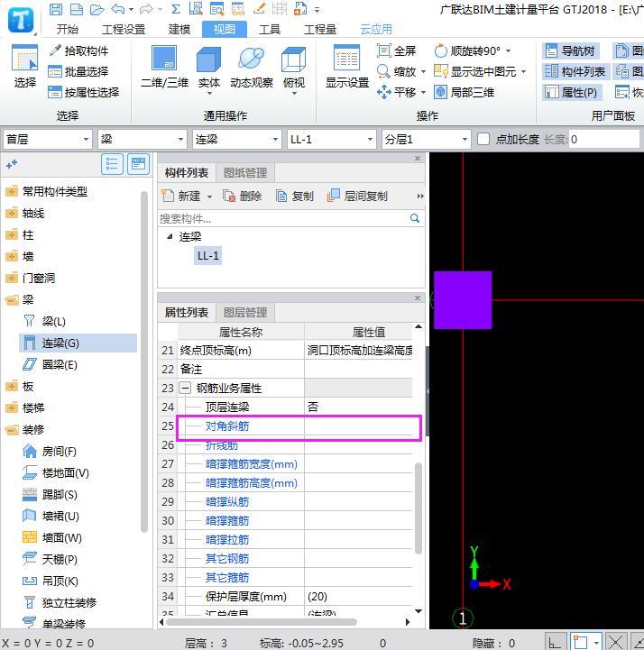Screen dimensions: 644x650
Task: Click the 对角斜筋 value cell
Action: click(358, 426)
